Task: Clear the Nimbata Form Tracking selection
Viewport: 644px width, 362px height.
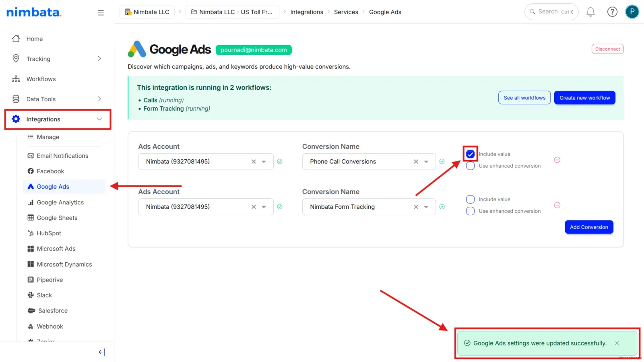Action: [416, 207]
